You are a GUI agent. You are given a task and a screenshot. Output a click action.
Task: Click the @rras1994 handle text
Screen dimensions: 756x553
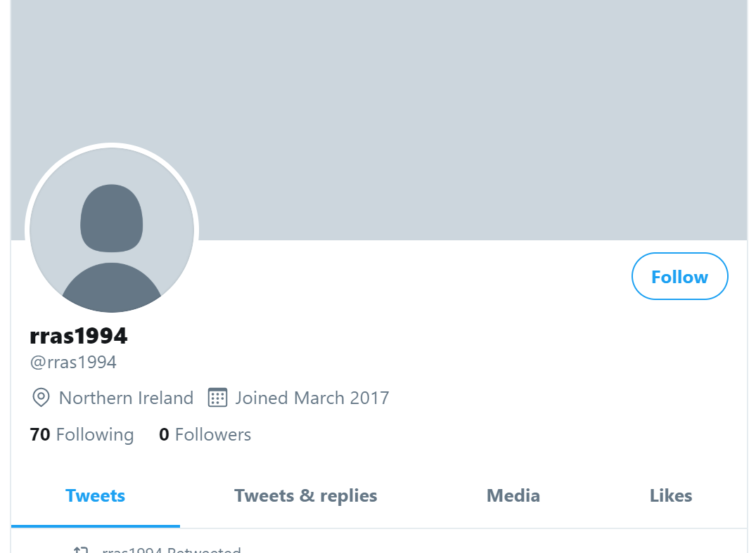coord(73,363)
